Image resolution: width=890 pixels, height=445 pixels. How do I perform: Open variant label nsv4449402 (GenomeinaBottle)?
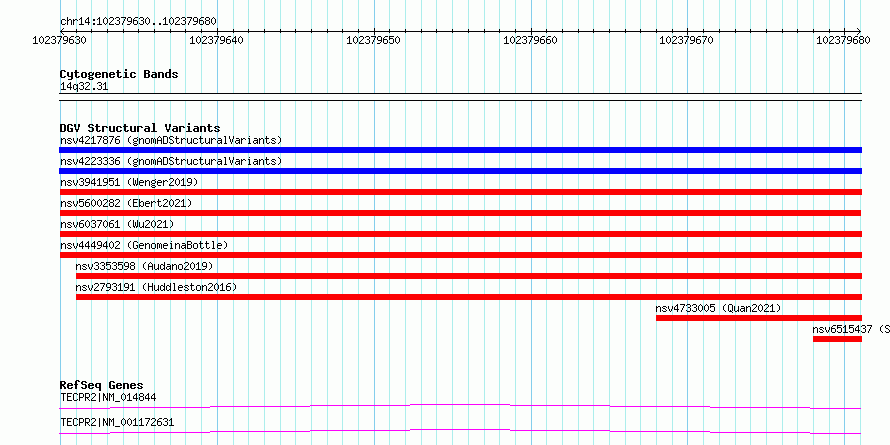pos(144,245)
